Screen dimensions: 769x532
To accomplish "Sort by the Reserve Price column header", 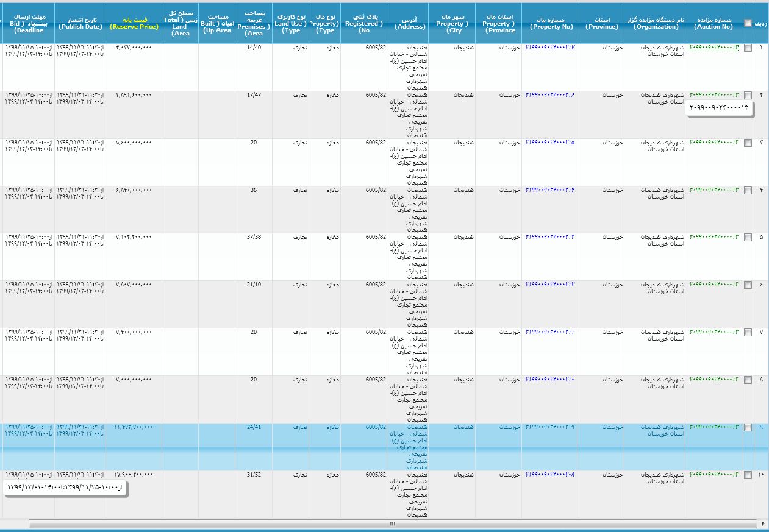I will click(134, 23).
